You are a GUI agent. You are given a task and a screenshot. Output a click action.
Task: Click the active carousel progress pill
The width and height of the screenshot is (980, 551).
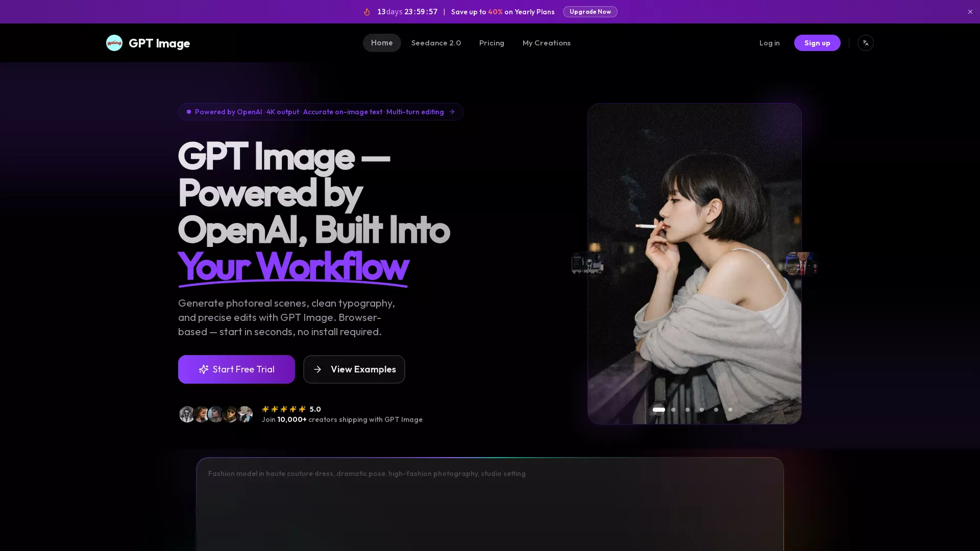[x=658, y=410]
